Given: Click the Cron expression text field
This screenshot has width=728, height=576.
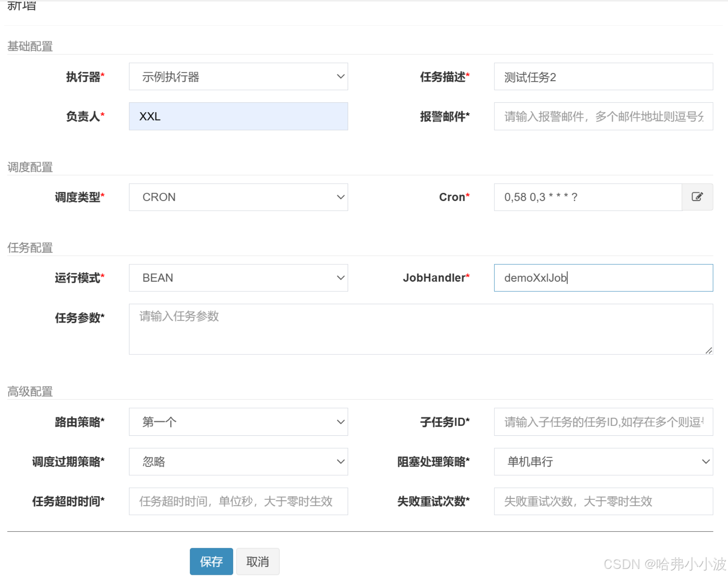Looking at the screenshot, I should click(587, 197).
